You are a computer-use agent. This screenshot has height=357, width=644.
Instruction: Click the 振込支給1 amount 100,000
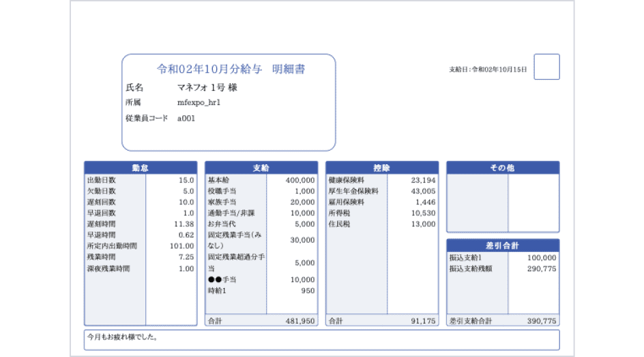[x=542, y=258]
